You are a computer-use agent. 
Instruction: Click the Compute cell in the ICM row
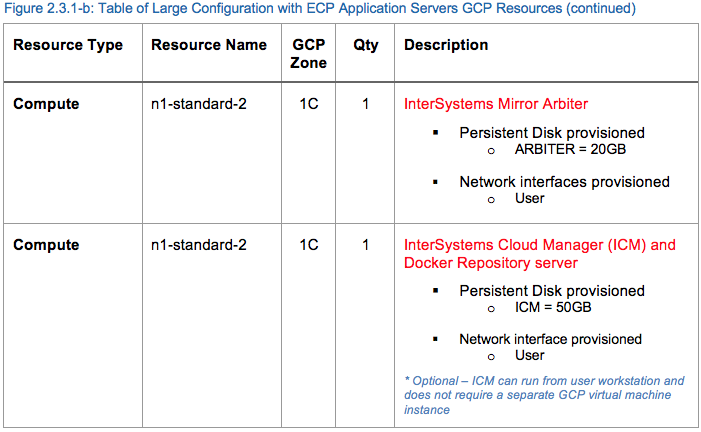[46, 245]
